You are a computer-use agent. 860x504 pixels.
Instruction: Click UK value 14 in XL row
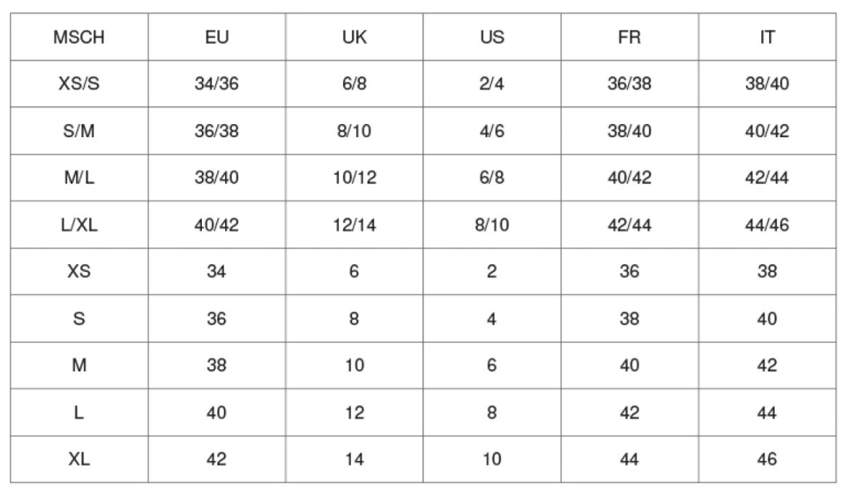point(354,459)
